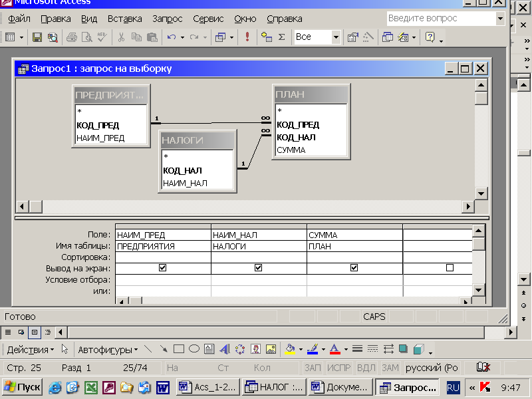Select the Rectangle drawing tool

pyautogui.click(x=179, y=349)
